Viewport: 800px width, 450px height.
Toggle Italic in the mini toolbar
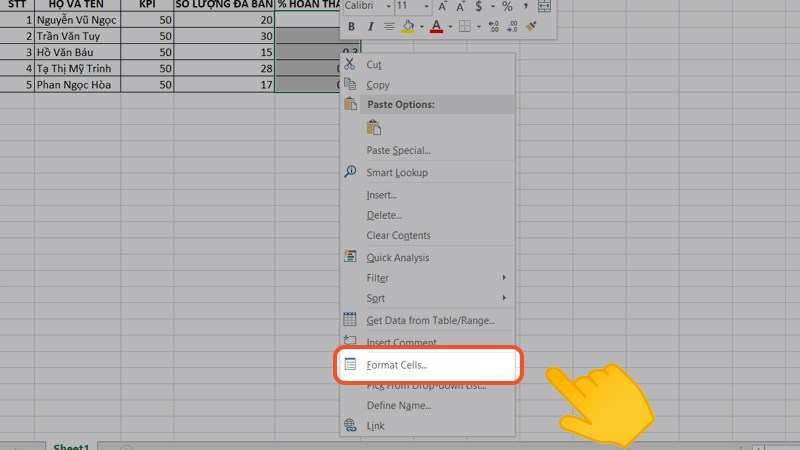point(371,26)
